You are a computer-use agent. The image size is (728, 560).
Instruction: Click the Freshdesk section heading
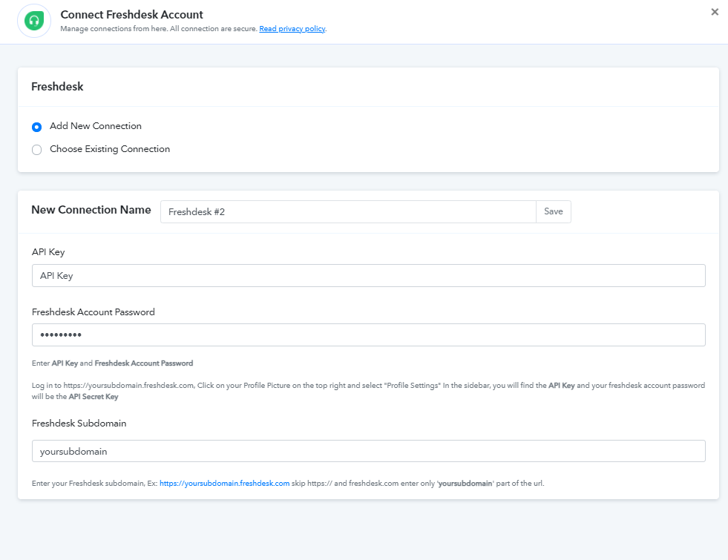point(58,87)
